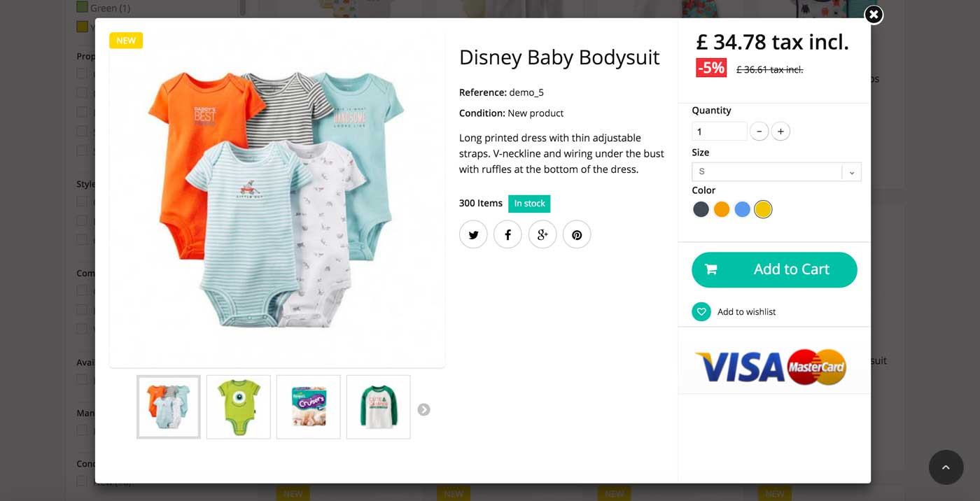
Task: Share product on Pinterest
Action: point(577,234)
